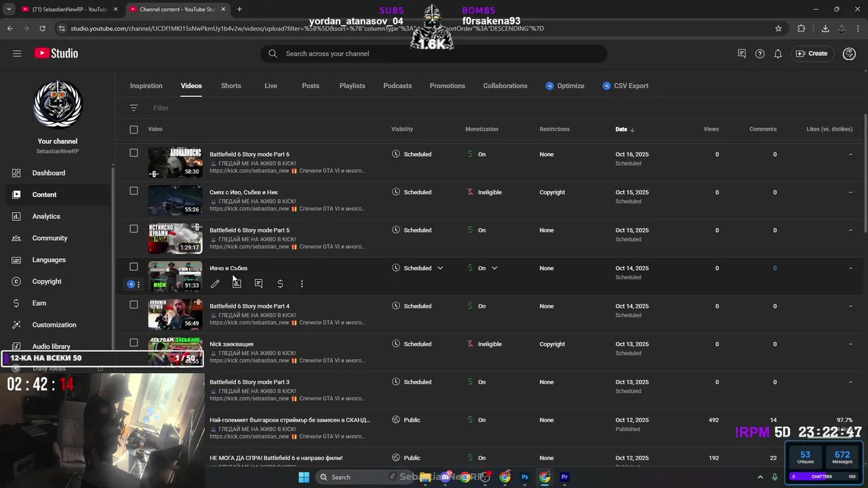The width and height of the screenshot is (868, 488).
Task: Switch to the Live tab
Action: coord(271,86)
